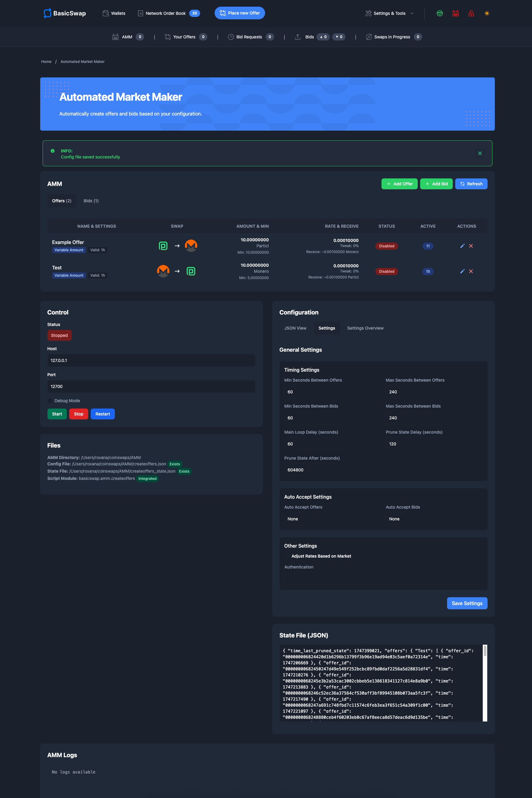Click Min Seconds Between Offers field
The height and width of the screenshot is (798, 532).
pyautogui.click(x=332, y=392)
